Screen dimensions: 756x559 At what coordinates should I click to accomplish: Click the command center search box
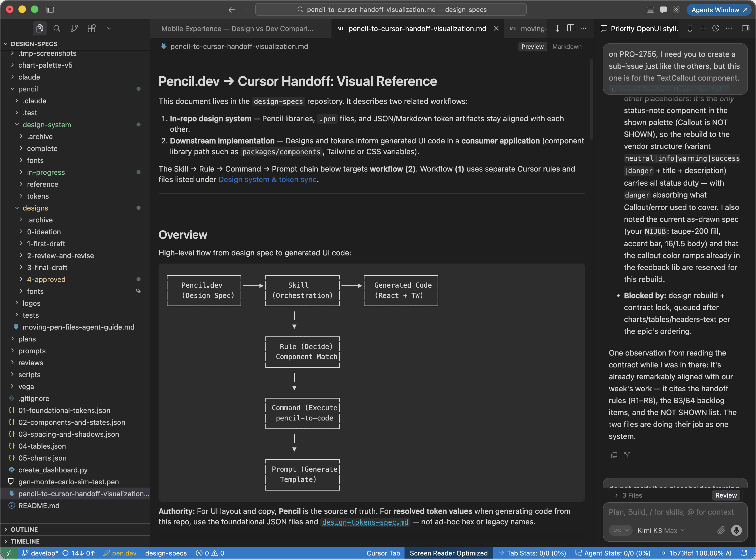(390, 9)
